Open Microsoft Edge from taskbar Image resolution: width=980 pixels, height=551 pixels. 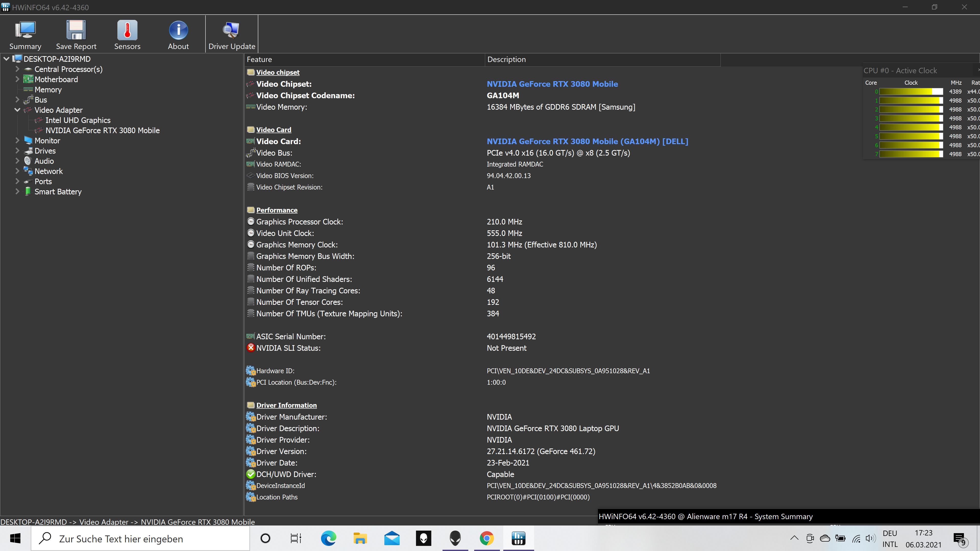coord(328,539)
